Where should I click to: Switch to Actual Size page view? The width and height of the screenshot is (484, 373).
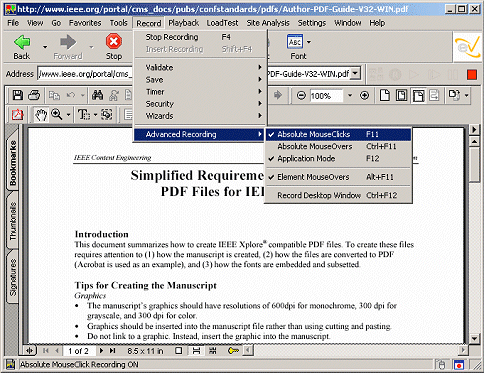pyautogui.click(x=385, y=95)
